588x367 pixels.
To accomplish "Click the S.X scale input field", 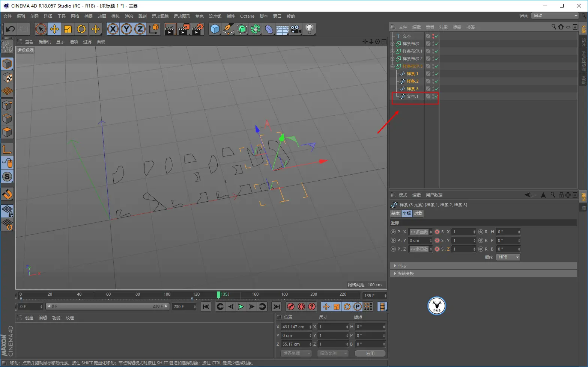I will point(463,232).
